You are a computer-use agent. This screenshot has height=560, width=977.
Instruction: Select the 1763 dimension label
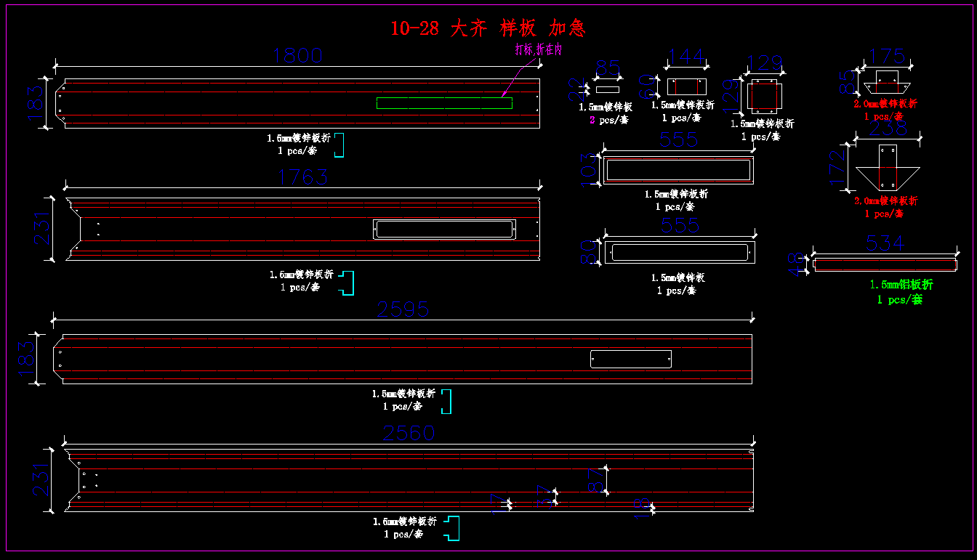[x=303, y=177]
